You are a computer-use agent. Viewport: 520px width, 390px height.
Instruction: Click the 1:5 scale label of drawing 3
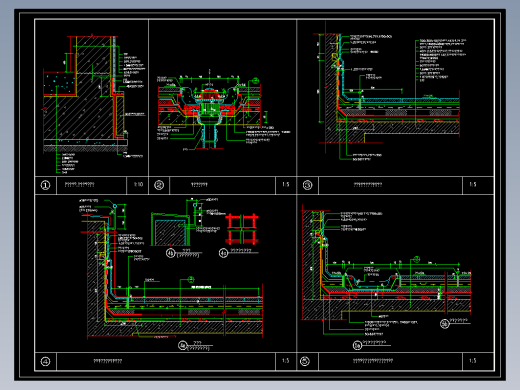point(473,184)
